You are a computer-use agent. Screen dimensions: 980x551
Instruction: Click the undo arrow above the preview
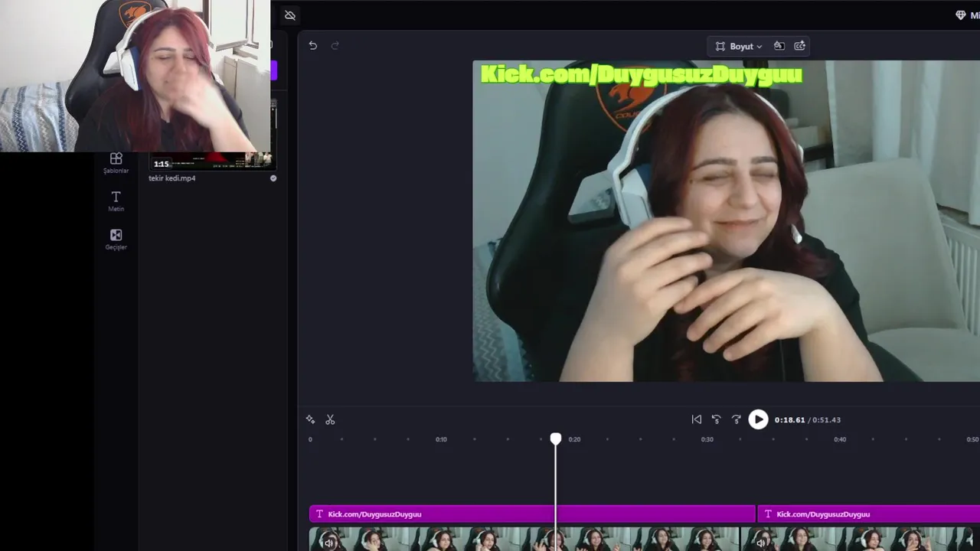click(x=312, y=46)
